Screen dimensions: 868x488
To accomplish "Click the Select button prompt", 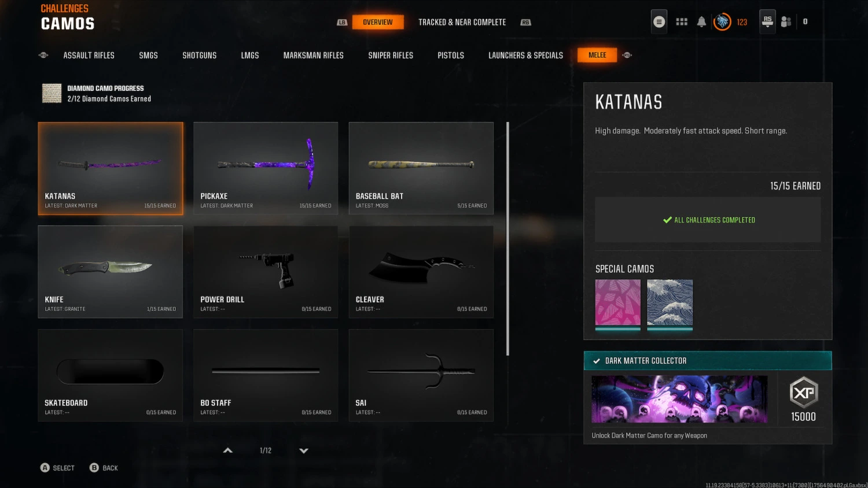I will click(x=57, y=468).
